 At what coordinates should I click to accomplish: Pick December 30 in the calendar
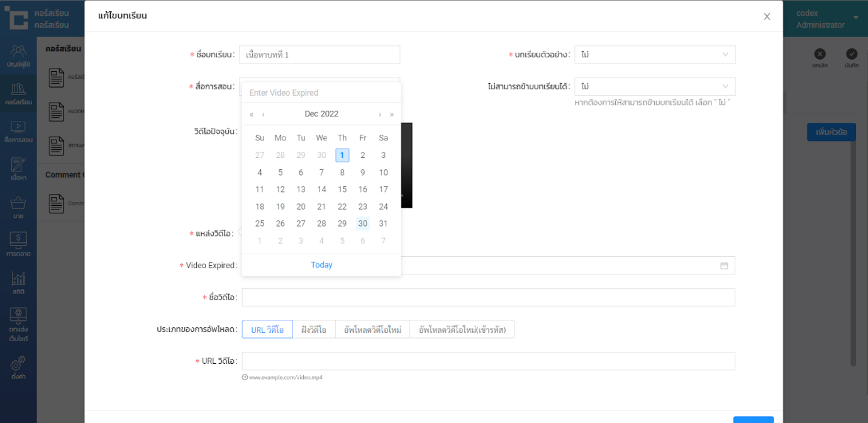click(362, 223)
